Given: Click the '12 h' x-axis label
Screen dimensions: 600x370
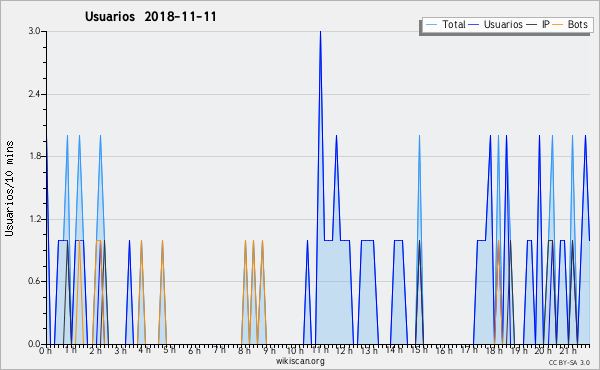Looking at the screenshot, I should pos(344,350).
